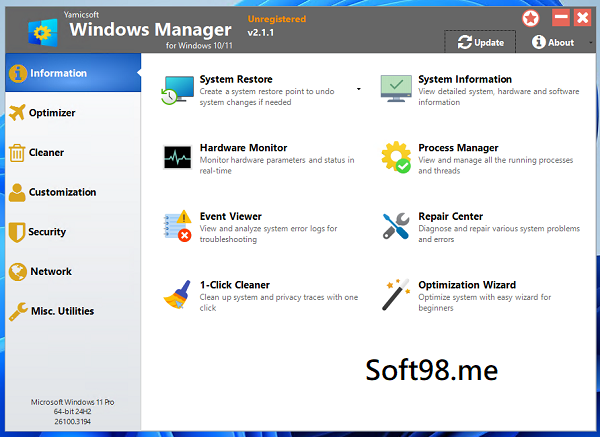Open Repair Center via its title
The width and height of the screenshot is (600, 437).
pos(451,216)
